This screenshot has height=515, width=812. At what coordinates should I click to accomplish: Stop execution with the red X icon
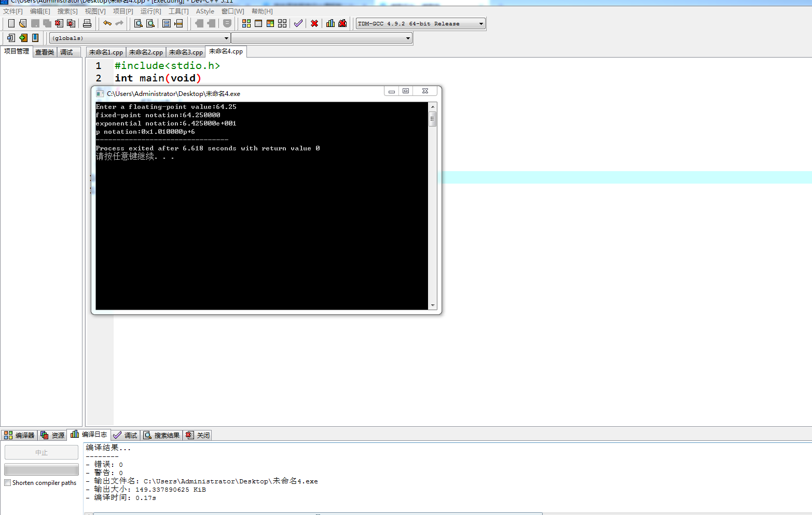coord(314,23)
